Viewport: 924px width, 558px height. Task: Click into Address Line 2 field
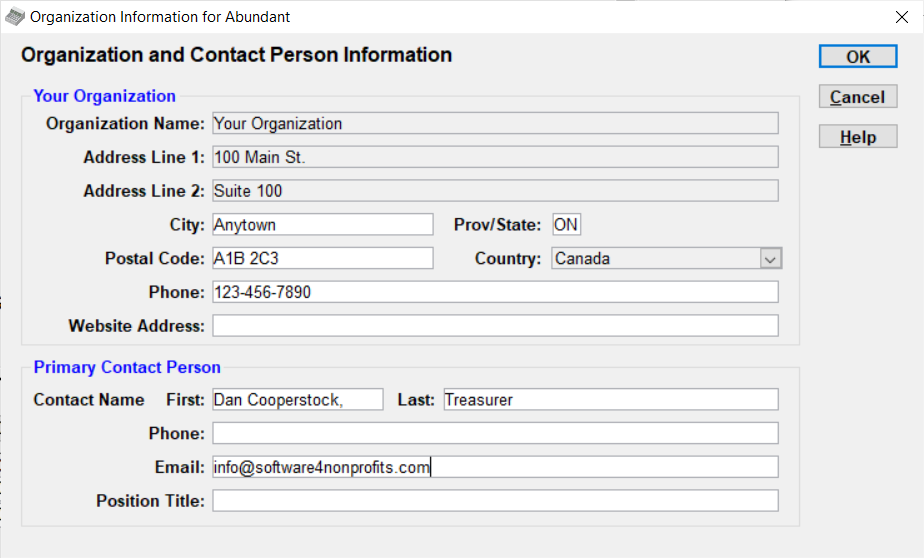tap(494, 191)
